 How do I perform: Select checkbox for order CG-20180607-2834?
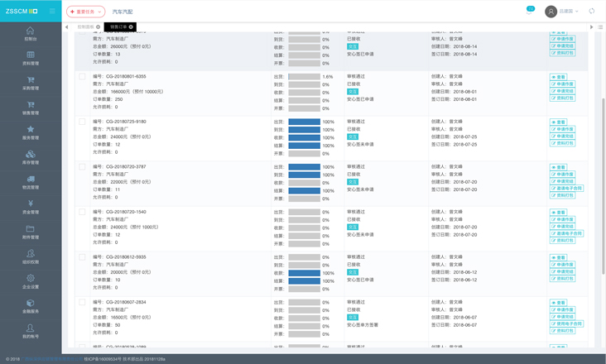[x=82, y=302]
